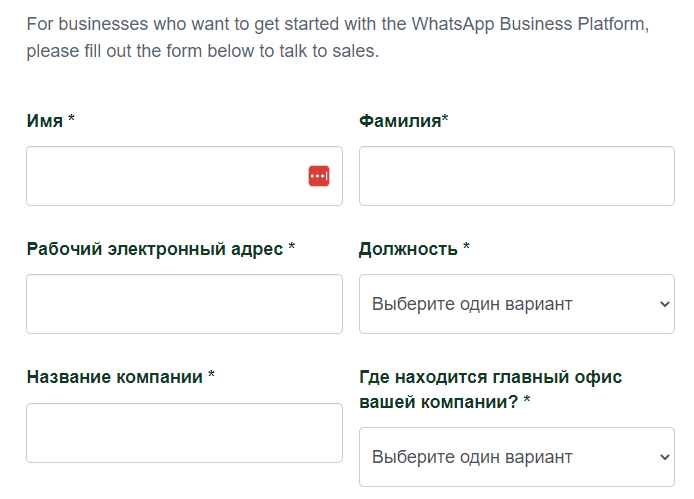Click the WhatsApp Business Platform text
The width and height of the screenshot is (694, 499).
(528, 24)
